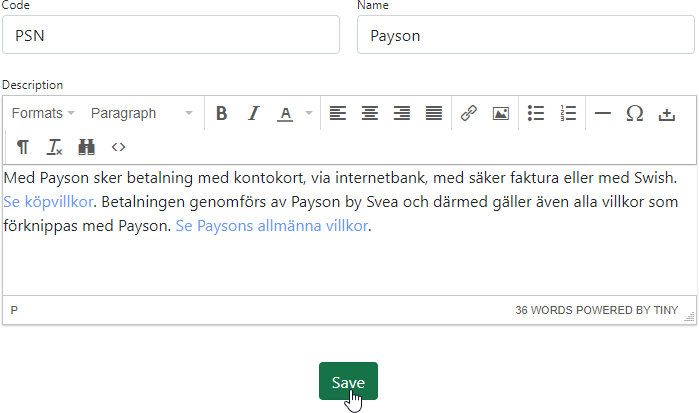Open the text color dropdown arrow
Screen dimensions: 699x413
coord(308,114)
